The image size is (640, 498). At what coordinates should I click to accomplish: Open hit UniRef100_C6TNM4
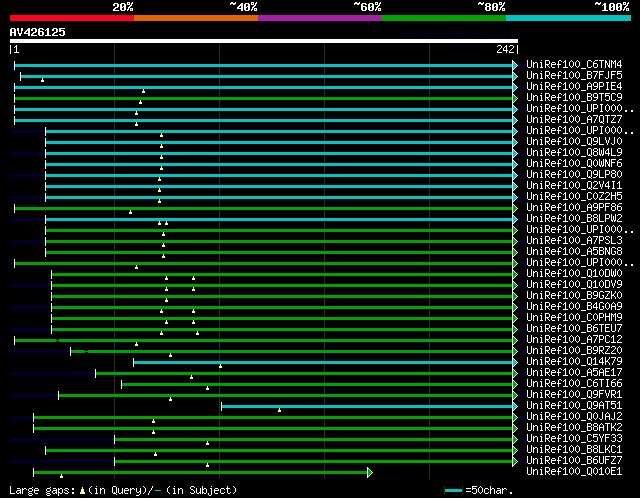pyautogui.click(x=574, y=64)
